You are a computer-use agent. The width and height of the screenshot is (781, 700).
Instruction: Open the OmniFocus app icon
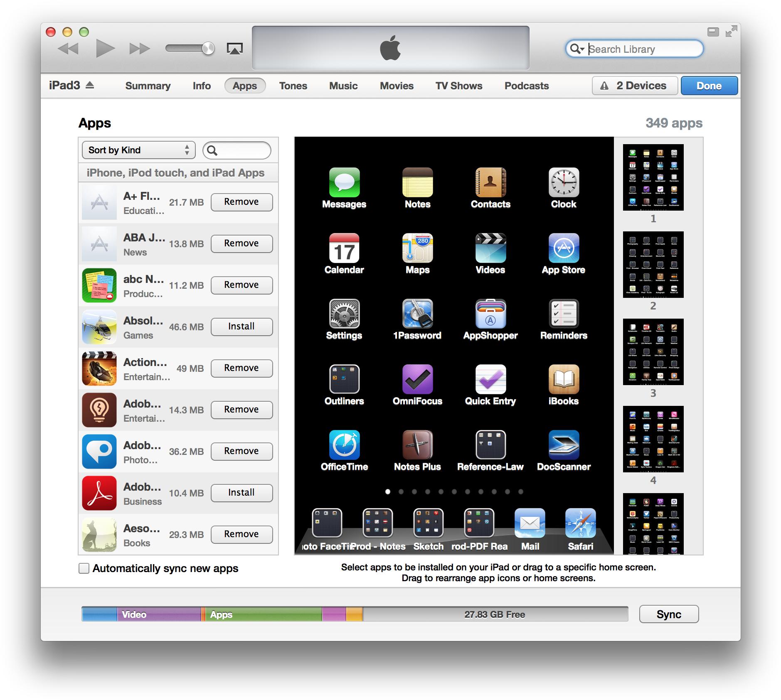(x=417, y=379)
